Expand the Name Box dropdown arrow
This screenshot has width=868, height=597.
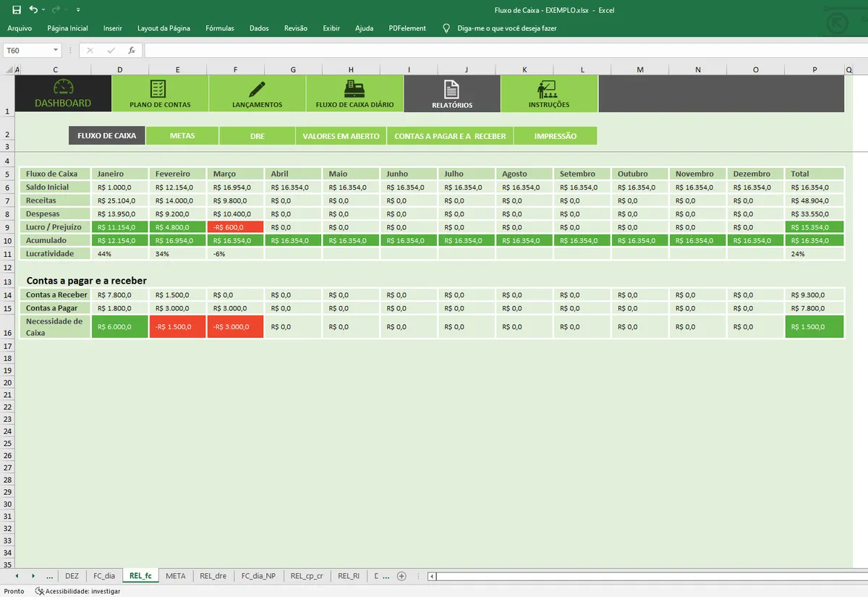(x=56, y=51)
